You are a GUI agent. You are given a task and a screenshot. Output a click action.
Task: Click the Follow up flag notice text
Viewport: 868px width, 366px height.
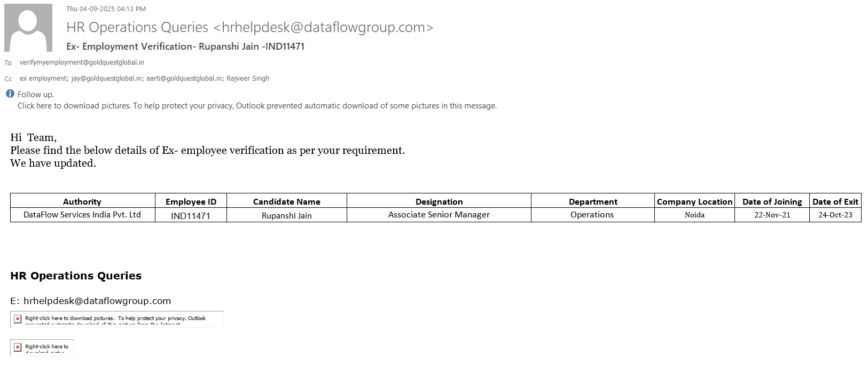click(36, 95)
